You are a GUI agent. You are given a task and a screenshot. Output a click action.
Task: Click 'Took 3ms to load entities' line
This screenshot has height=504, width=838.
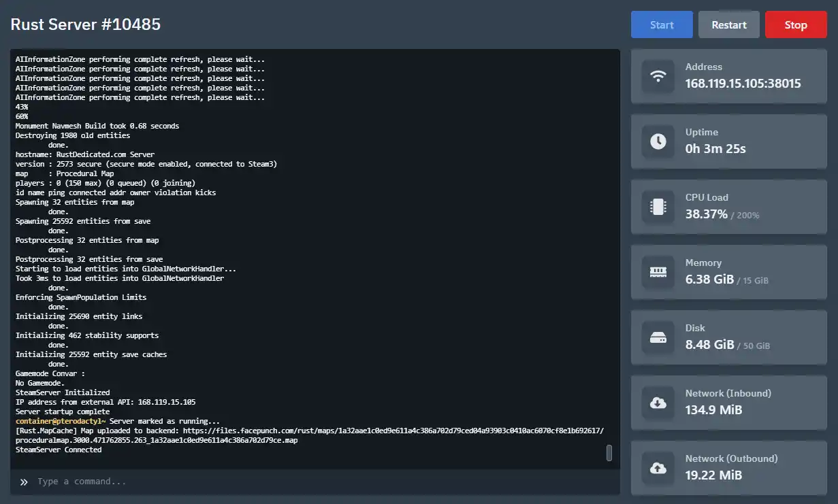point(120,278)
